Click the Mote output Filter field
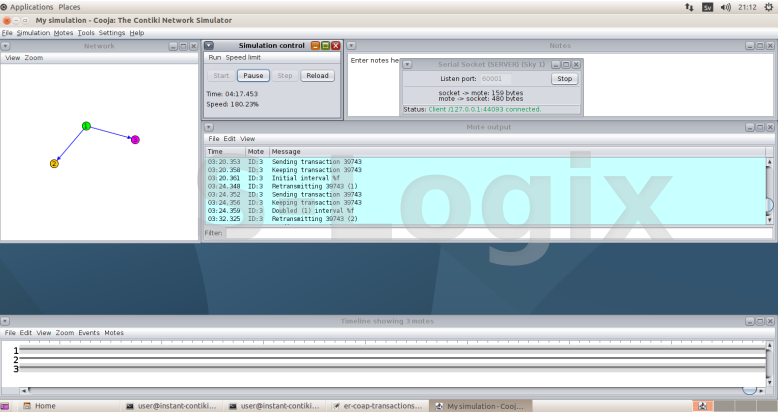Screen dimensions: 779x413 (x=499, y=233)
